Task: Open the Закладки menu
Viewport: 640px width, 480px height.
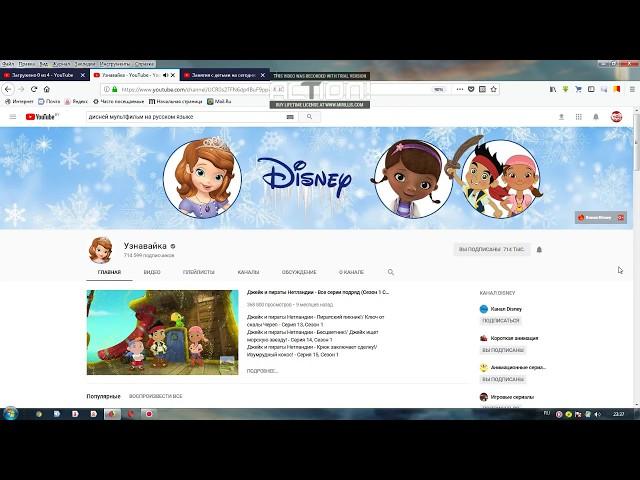Action: point(84,64)
